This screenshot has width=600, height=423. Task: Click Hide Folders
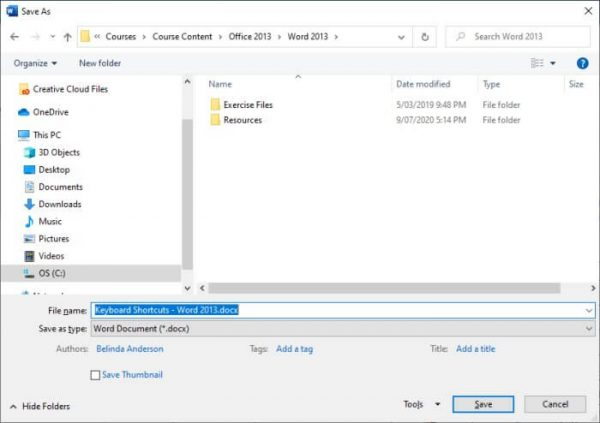[40, 406]
